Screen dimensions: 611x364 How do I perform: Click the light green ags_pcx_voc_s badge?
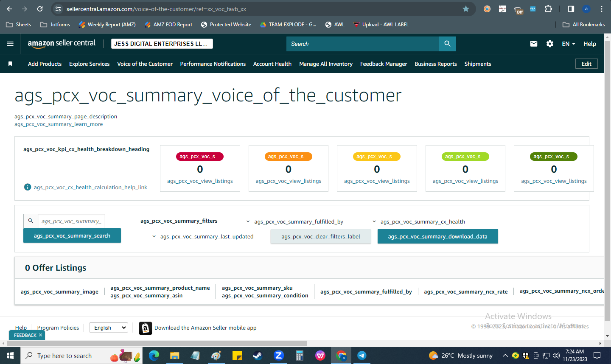[x=465, y=157]
